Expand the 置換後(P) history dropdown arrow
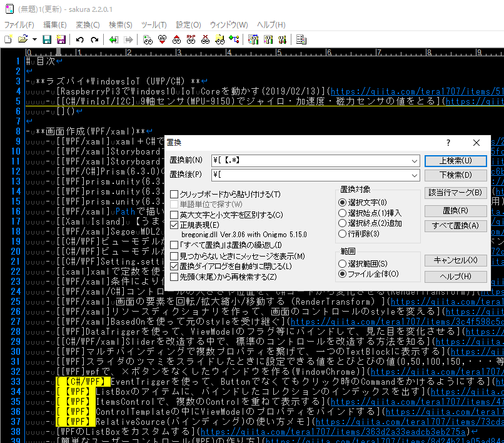Screen dimensions: 504x443 [415, 175]
